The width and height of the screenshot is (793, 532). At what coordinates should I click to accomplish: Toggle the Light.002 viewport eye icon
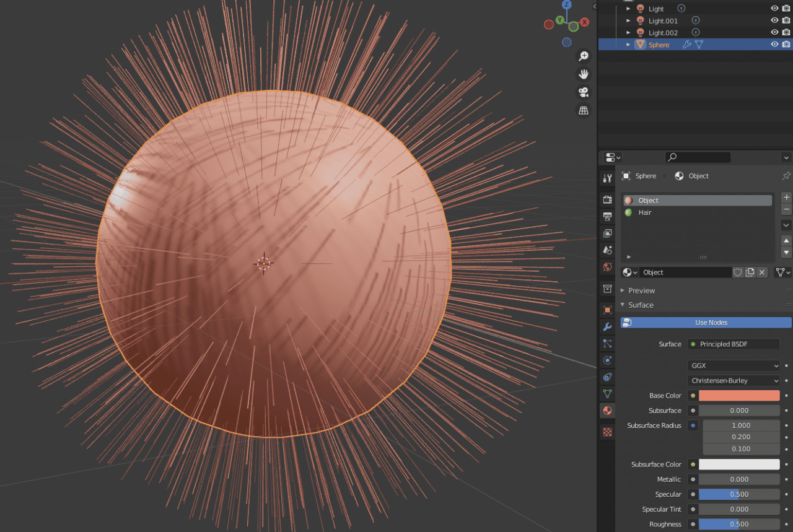774,32
